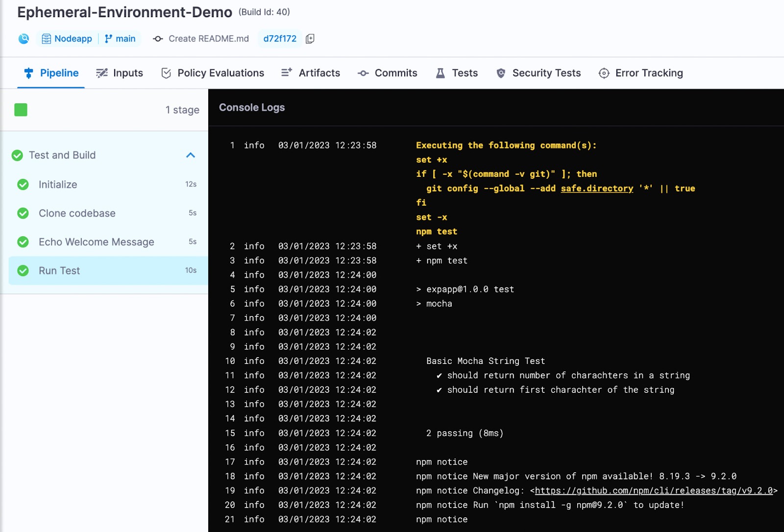Open the Policy Evaluations tab
The height and width of the screenshot is (532, 784).
(213, 73)
